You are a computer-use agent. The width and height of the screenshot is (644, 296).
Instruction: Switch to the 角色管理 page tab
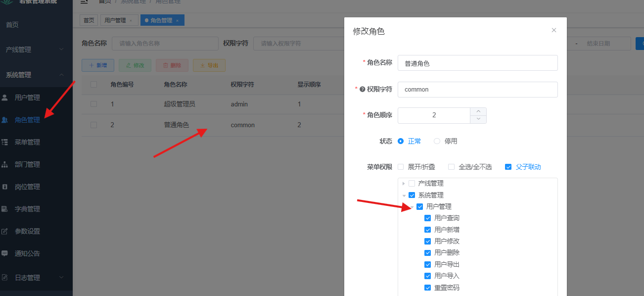pos(161,20)
